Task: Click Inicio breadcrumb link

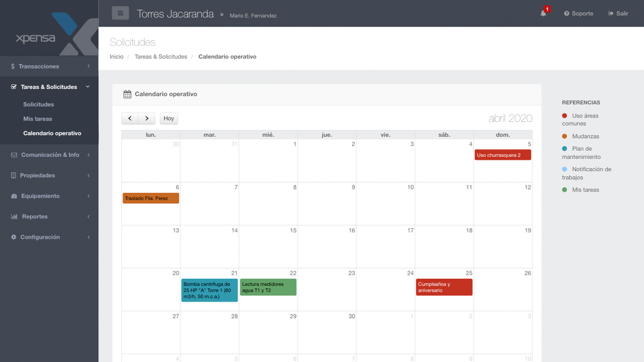Action: coord(117,57)
